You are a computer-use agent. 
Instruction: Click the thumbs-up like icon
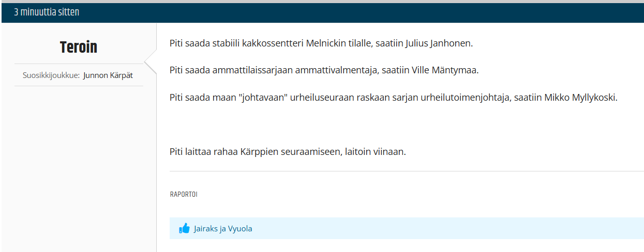(x=184, y=228)
